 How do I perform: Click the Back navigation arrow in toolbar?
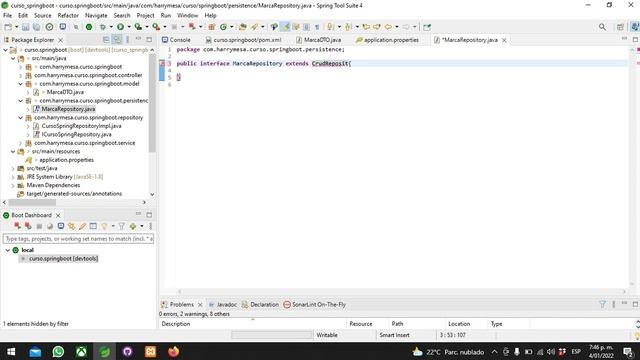point(388,27)
